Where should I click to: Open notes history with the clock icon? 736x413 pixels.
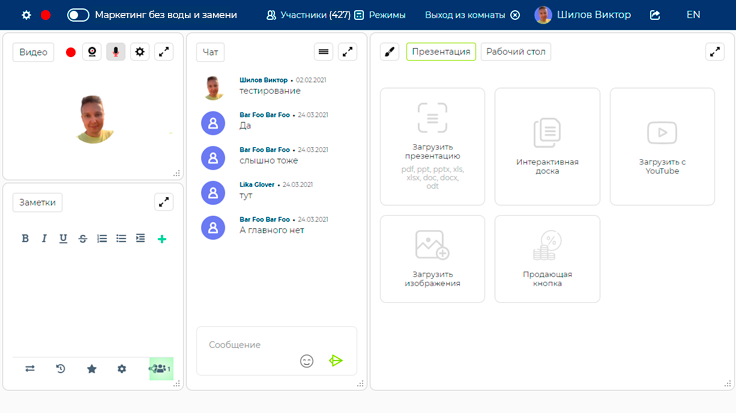coord(60,369)
